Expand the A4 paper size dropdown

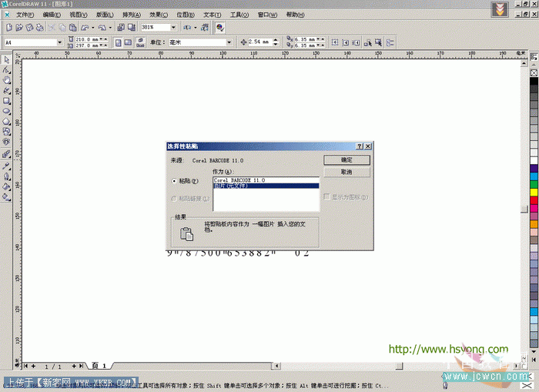(x=63, y=42)
